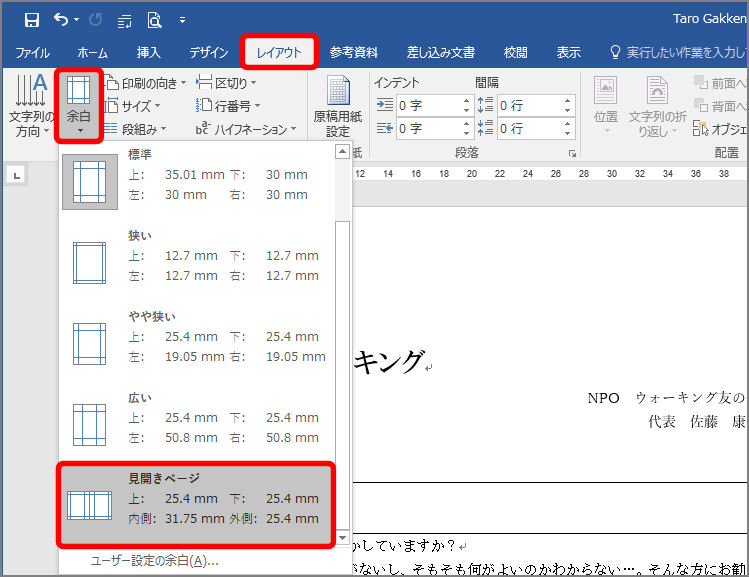This screenshot has height=577, width=749.
Task: Select the レイアウト tab
Action: [279, 53]
